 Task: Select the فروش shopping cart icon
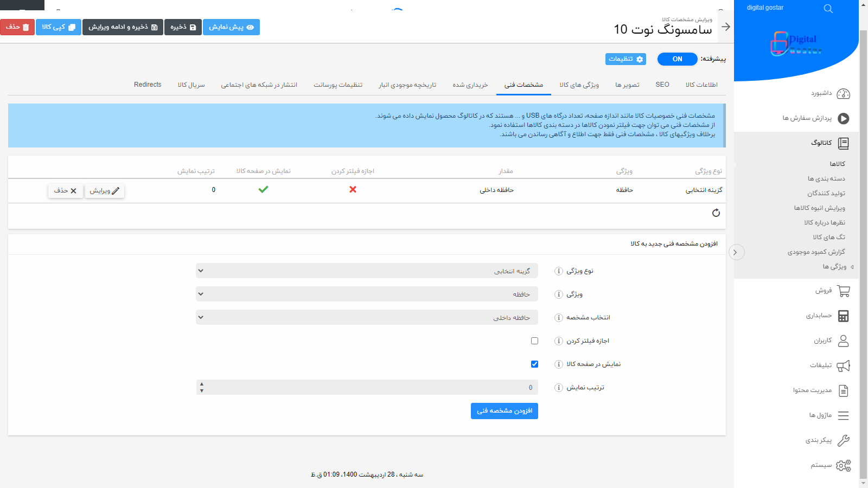[x=843, y=291]
